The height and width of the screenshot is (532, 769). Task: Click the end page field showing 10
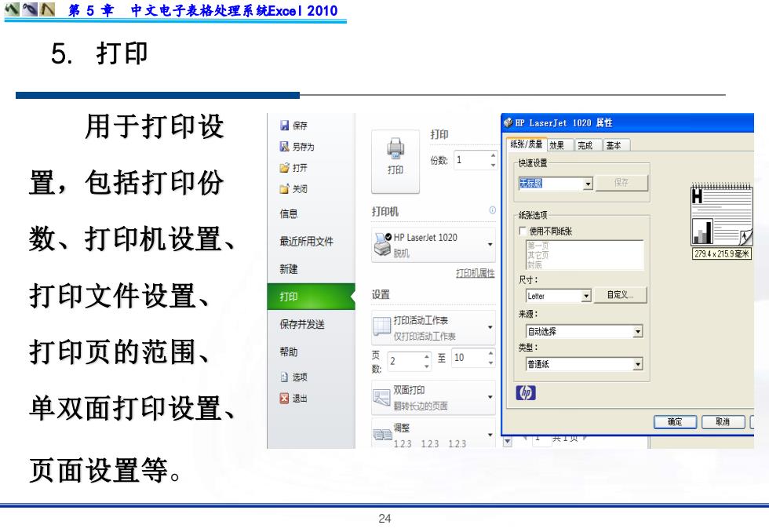click(x=469, y=358)
